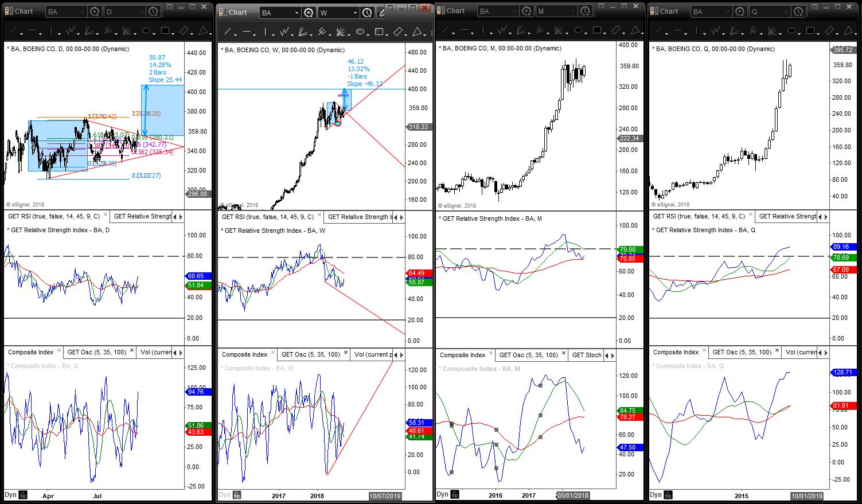Open the symbol dropdown in the monthly chart
Viewport: 862px width, 504px height.
[x=515, y=11]
